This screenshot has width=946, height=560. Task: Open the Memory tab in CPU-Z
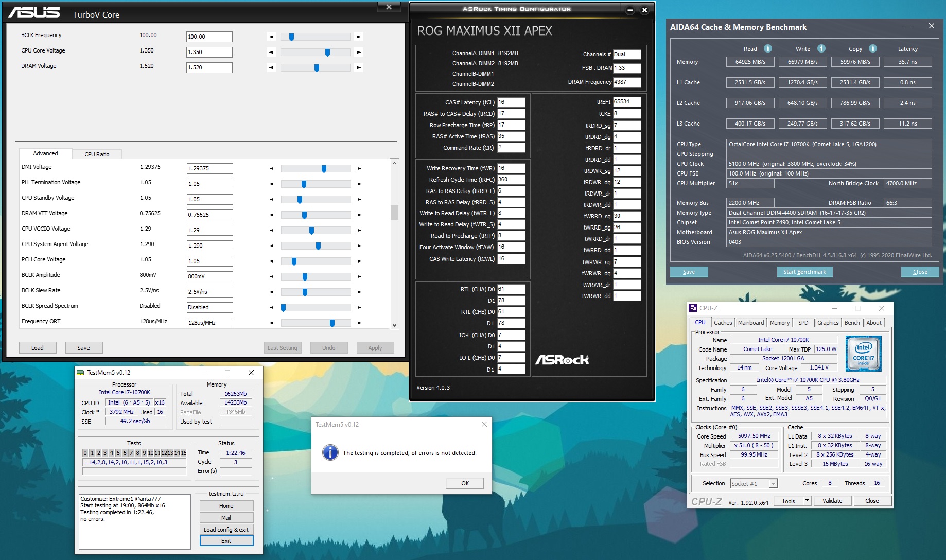[780, 323]
